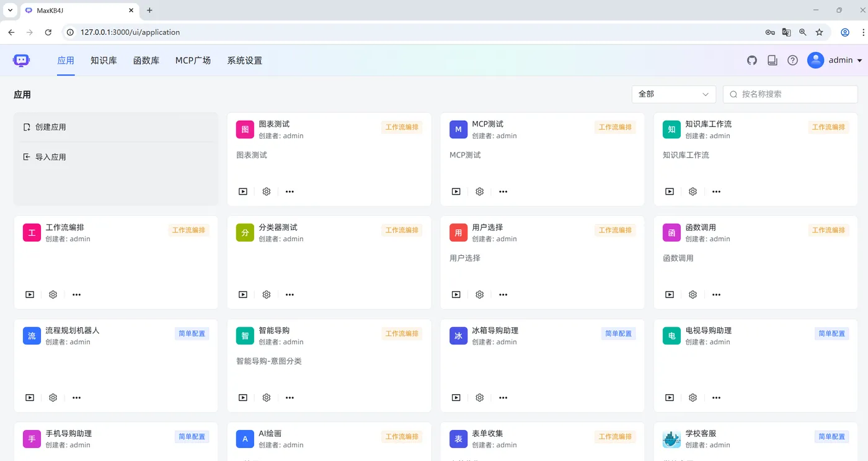Open the 流程规划机器人 application title

click(x=73, y=330)
